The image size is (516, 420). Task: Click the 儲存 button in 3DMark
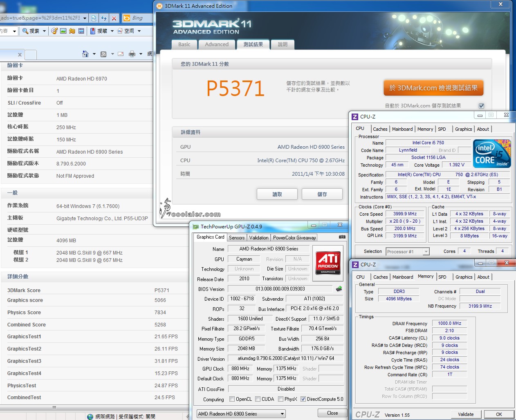[322, 194]
